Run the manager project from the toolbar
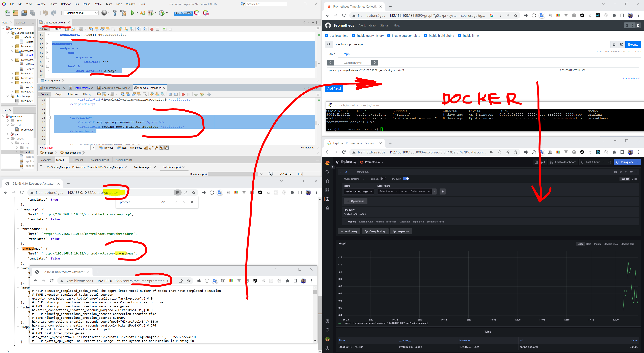This screenshot has height=353, width=644. coord(132,13)
